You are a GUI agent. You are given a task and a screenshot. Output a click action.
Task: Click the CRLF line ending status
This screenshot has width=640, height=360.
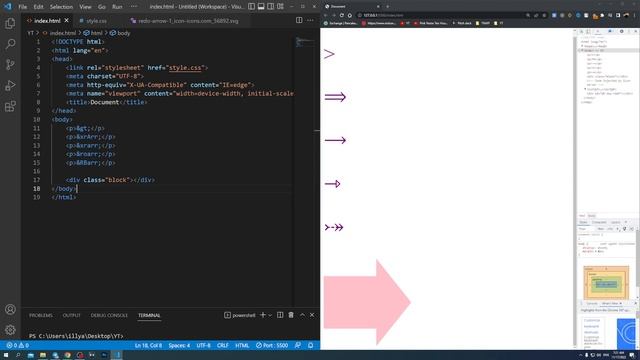pos(222,345)
